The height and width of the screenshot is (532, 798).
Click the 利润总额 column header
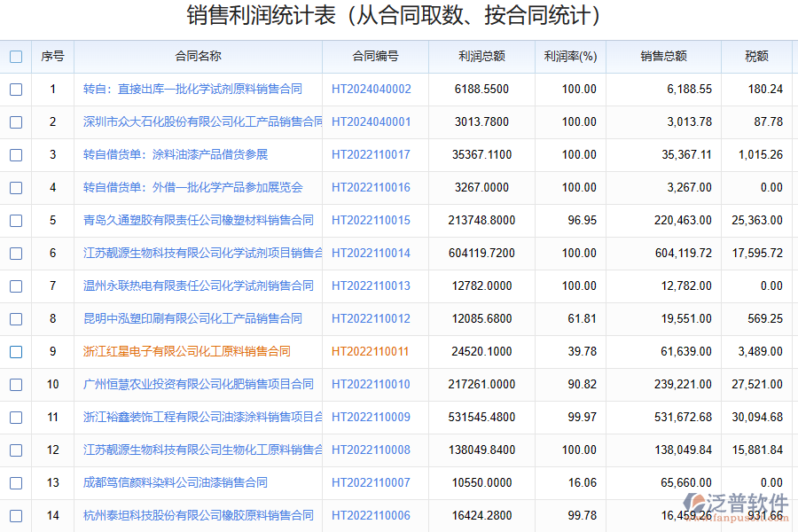(x=481, y=56)
